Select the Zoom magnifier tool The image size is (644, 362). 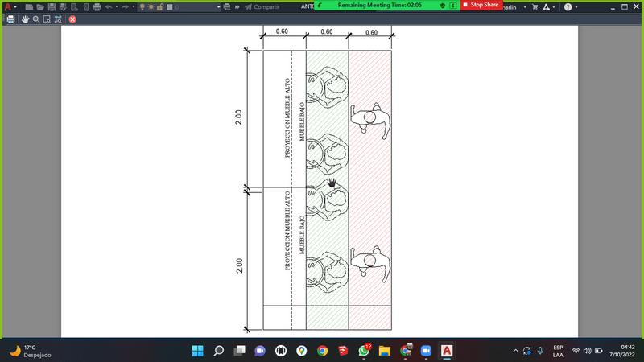tap(36, 19)
